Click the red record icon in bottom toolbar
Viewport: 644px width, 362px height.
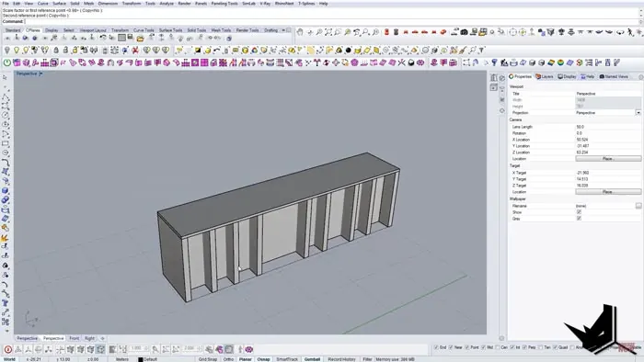tap(7, 349)
